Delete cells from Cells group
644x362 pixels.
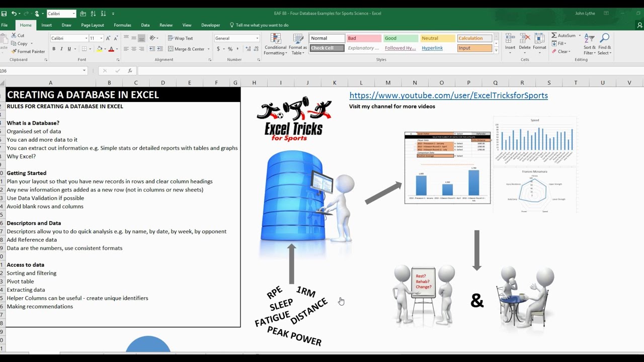tap(525, 44)
